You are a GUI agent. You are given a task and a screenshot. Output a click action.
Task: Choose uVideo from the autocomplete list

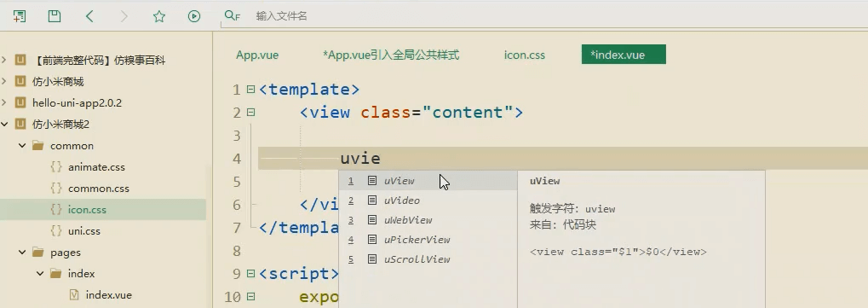point(428,200)
